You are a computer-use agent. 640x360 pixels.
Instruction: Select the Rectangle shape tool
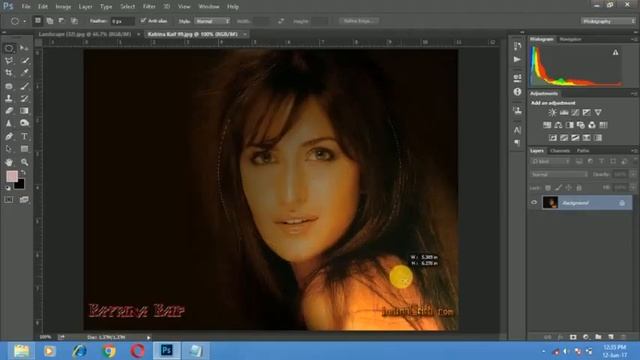(24, 149)
